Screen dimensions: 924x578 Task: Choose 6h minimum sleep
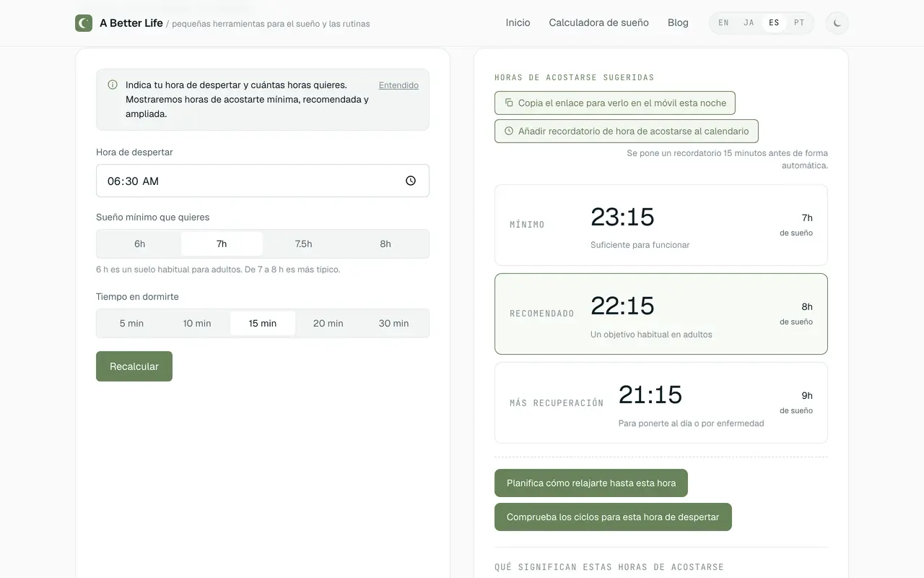tap(139, 243)
